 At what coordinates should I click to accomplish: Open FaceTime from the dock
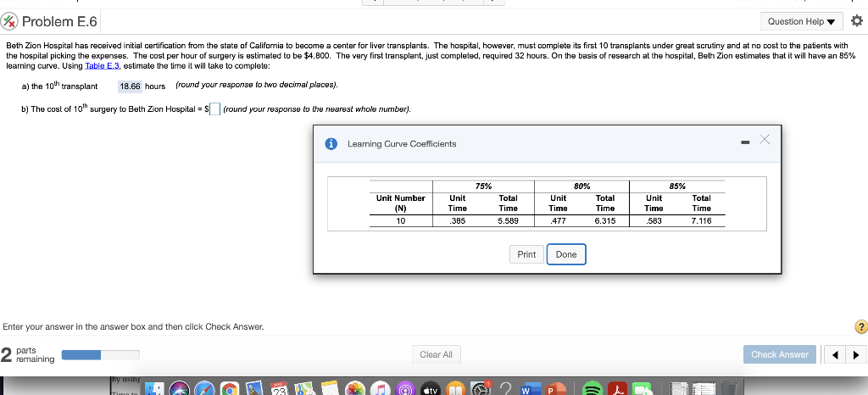pyautogui.click(x=643, y=388)
